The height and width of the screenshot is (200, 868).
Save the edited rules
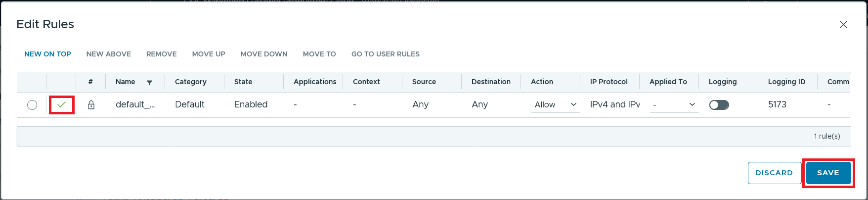click(x=828, y=173)
